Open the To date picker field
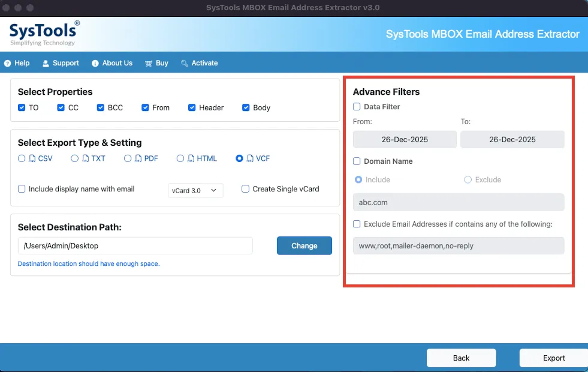Image resolution: width=588 pixels, height=372 pixels. (512, 139)
